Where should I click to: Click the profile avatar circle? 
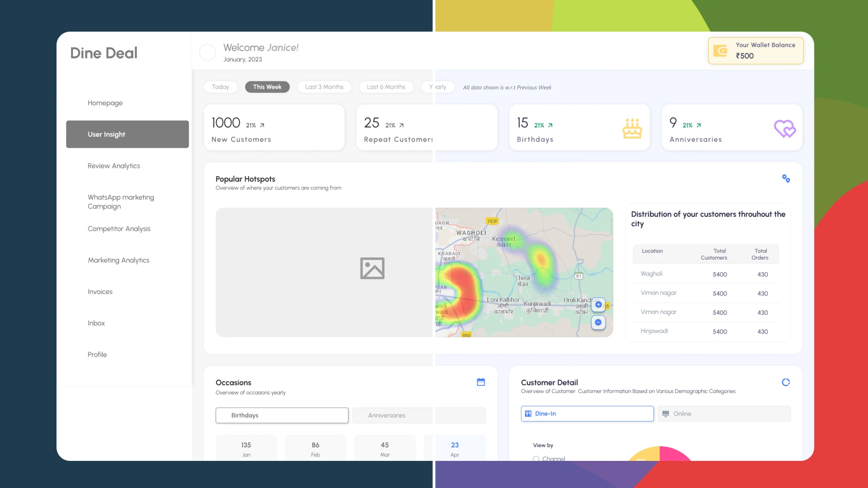[208, 53]
